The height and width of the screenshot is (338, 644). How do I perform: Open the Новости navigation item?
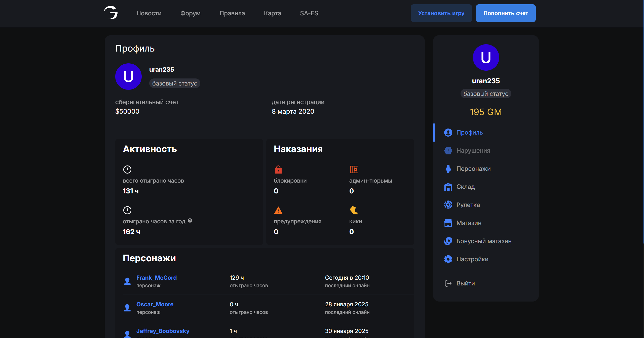[149, 13]
